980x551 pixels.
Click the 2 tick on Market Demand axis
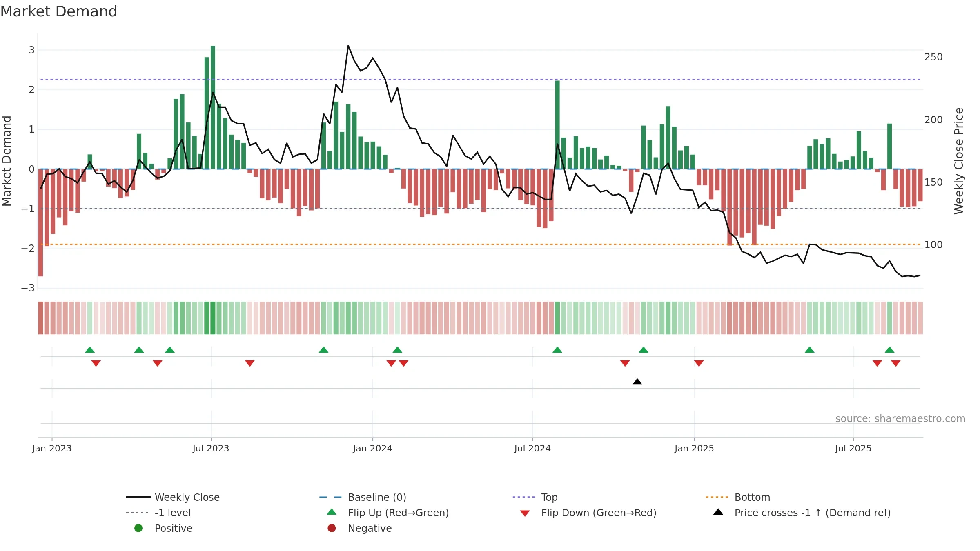point(31,90)
